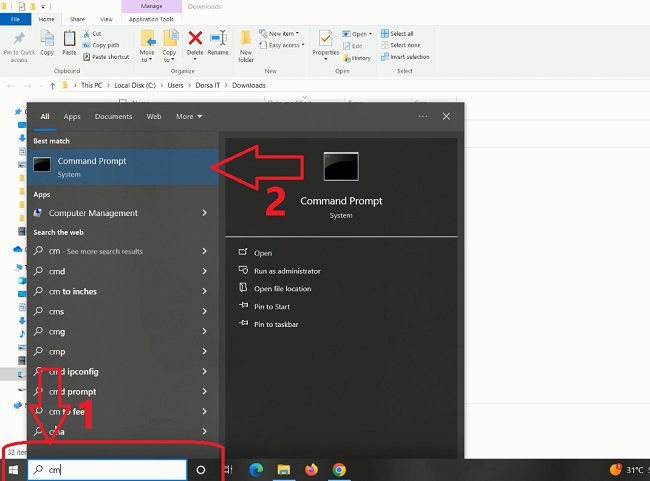The height and width of the screenshot is (481, 650).
Task: Open search options ellipsis menu
Action: click(x=423, y=117)
